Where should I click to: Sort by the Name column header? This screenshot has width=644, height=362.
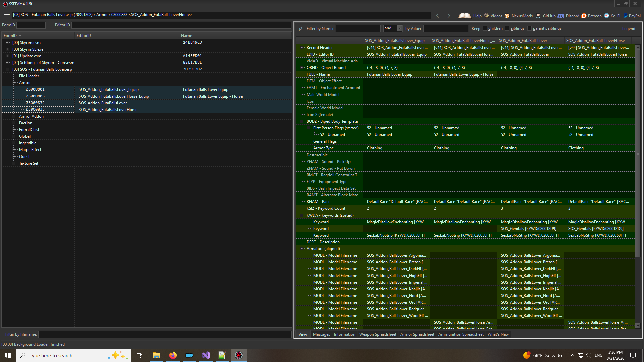[235, 36]
